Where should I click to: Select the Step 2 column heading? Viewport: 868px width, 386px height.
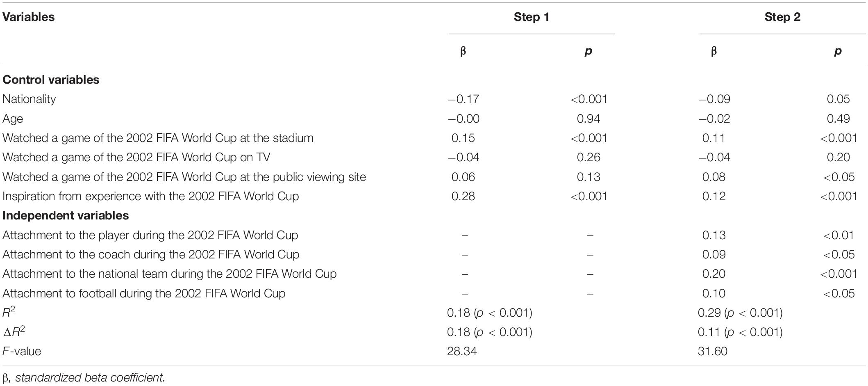782,17
